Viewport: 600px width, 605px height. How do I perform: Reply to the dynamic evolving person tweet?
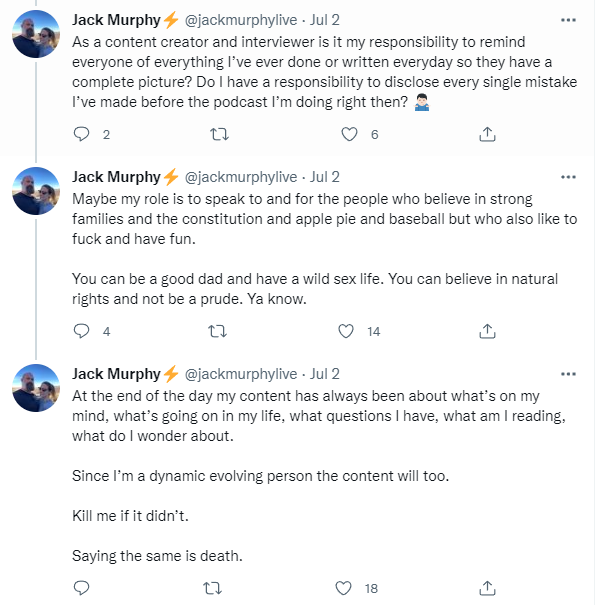[83, 588]
